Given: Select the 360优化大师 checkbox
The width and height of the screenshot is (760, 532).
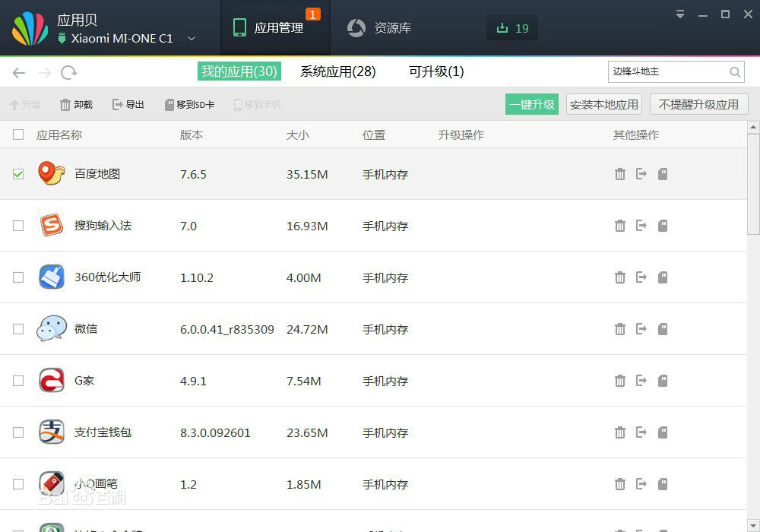Looking at the screenshot, I should [x=18, y=277].
